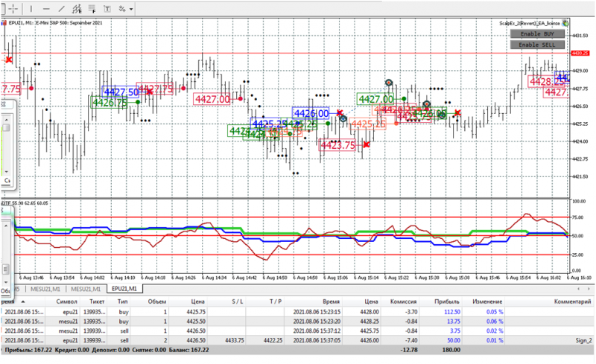The height and width of the screenshot is (364, 596).
Task: Switch to the first MESU21,M1 chart tab
Action: tap(45, 289)
